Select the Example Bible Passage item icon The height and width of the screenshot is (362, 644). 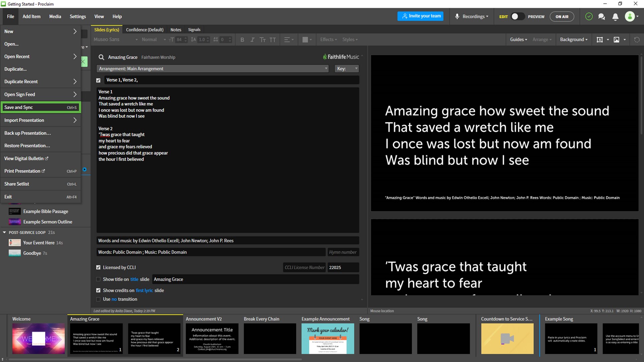(x=14, y=212)
